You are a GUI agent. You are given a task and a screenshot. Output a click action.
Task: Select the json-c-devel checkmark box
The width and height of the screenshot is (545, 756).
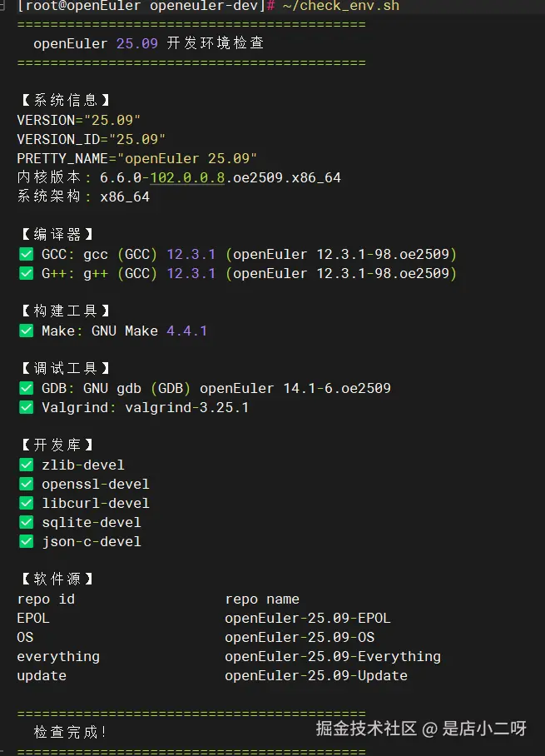(26, 541)
